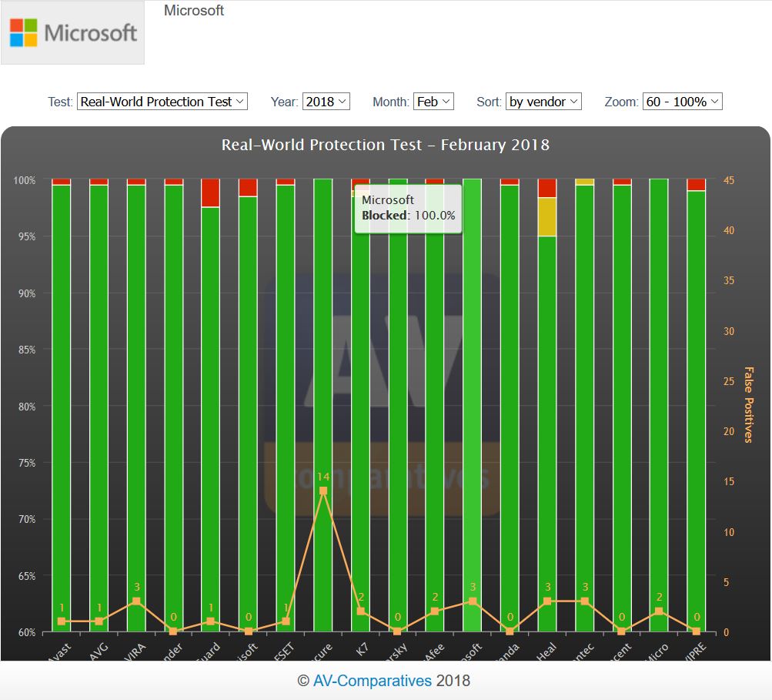Click the 10 tick on the right axis

click(x=729, y=532)
